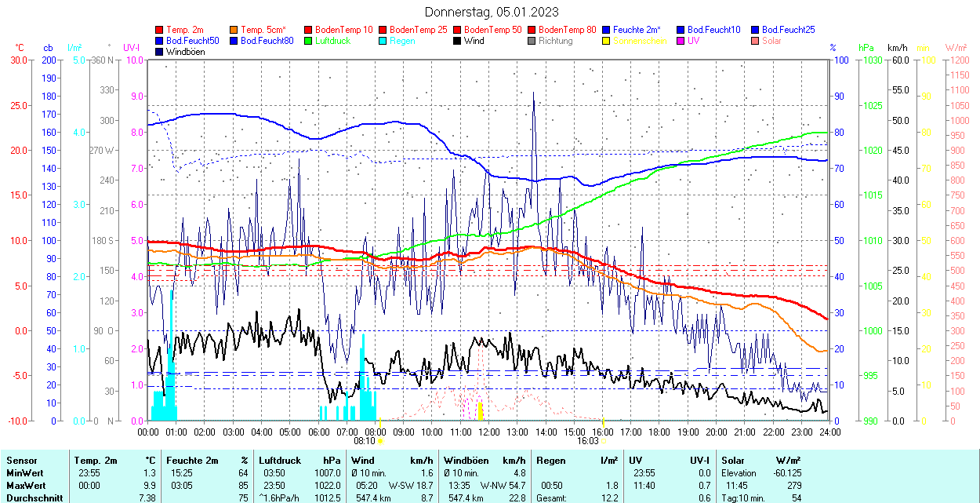Click the chart title Donnerstag, 05.01.2023

click(x=492, y=12)
